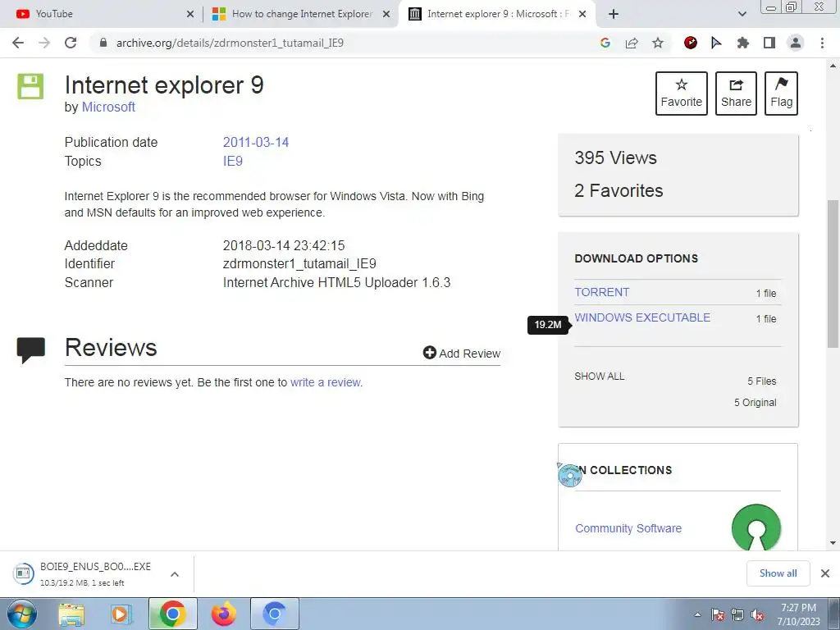
Task: Open the IE9 topic link
Action: (232, 161)
